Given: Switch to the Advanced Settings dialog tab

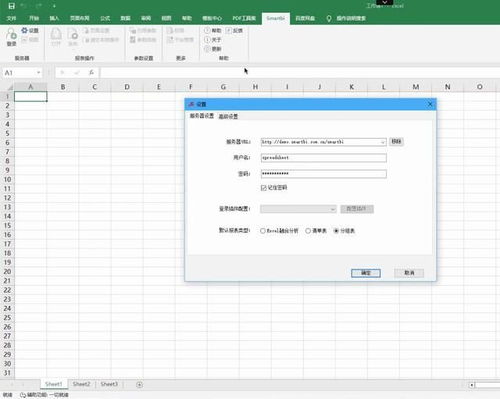Looking at the screenshot, I should point(228,116).
